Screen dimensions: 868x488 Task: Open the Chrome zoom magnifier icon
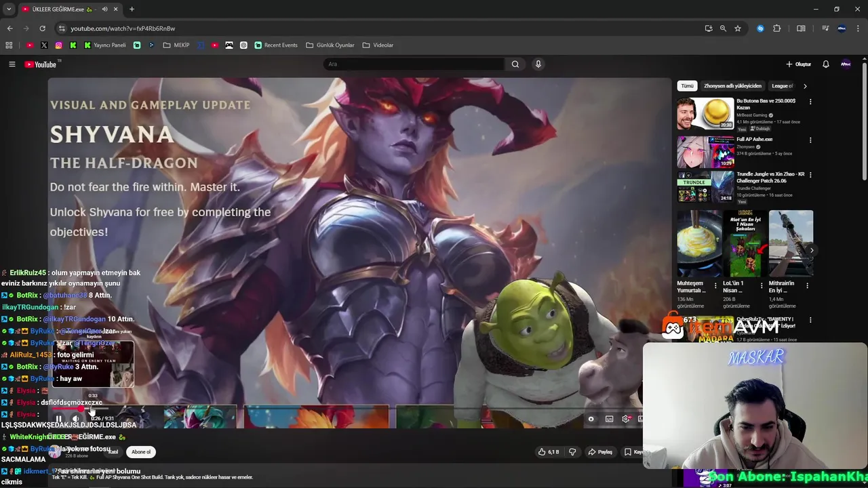pyautogui.click(x=723, y=28)
